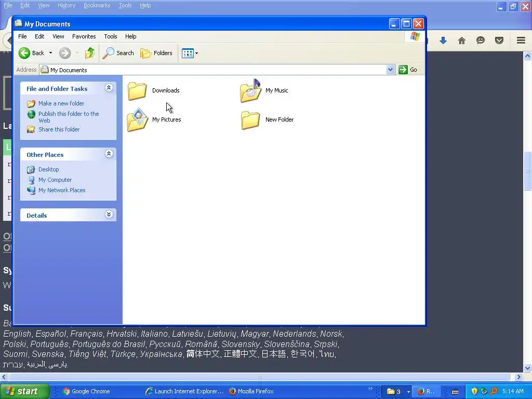Image resolution: width=532 pixels, height=399 pixels.
Task: Open the Back history dropdown arrow
Action: pyautogui.click(x=50, y=53)
